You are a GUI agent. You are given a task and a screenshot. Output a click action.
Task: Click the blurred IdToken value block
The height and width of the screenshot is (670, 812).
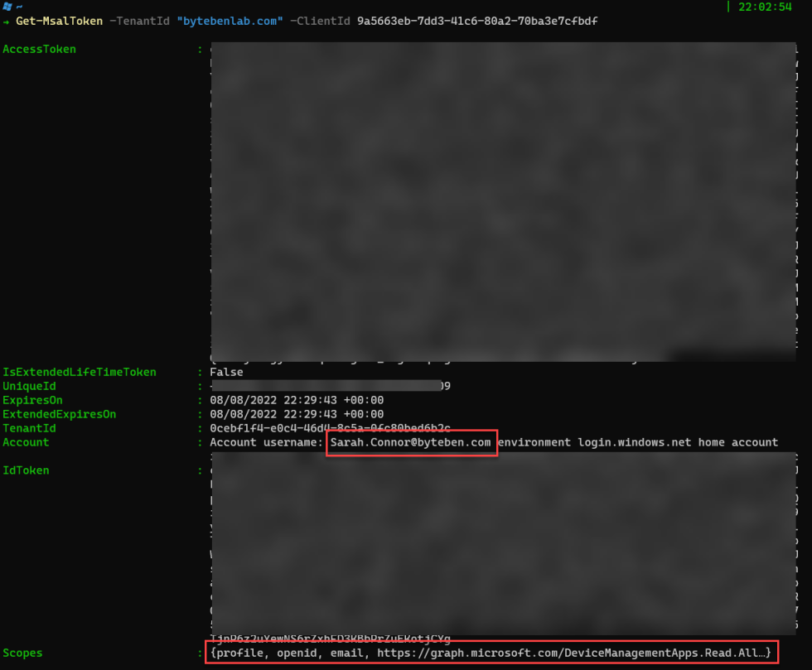tap(503, 543)
